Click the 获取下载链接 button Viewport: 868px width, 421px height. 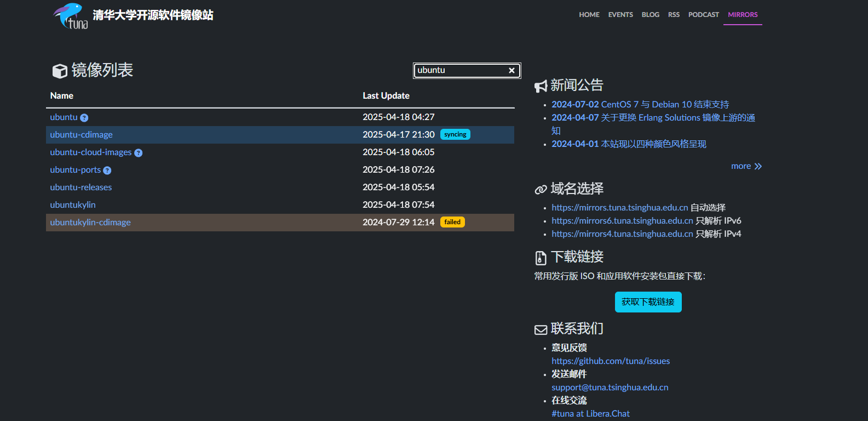point(648,302)
